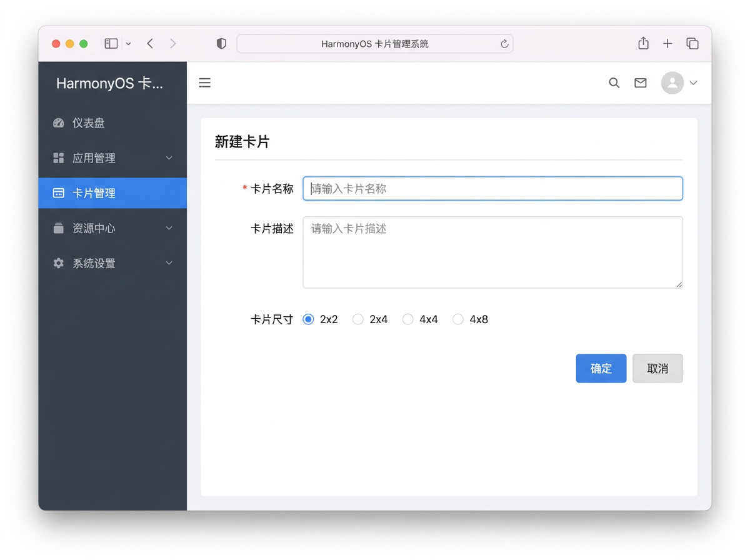Click the Safari share icon

click(x=643, y=43)
